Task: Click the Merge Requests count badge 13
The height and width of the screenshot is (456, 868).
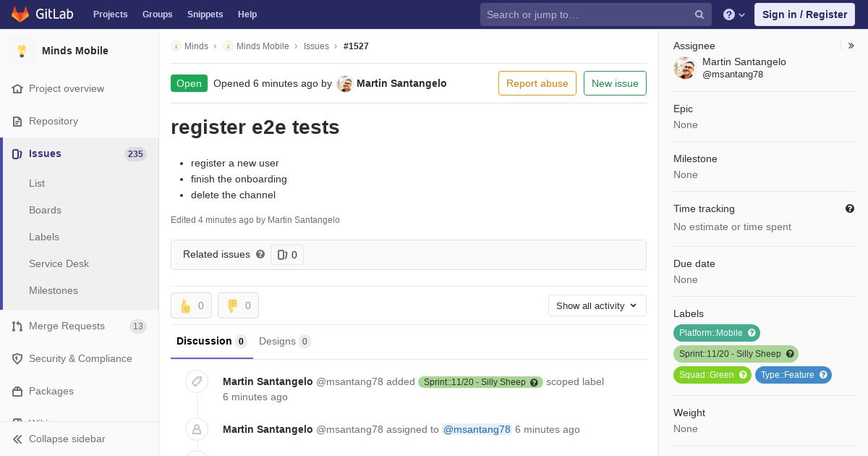Action: pos(137,326)
